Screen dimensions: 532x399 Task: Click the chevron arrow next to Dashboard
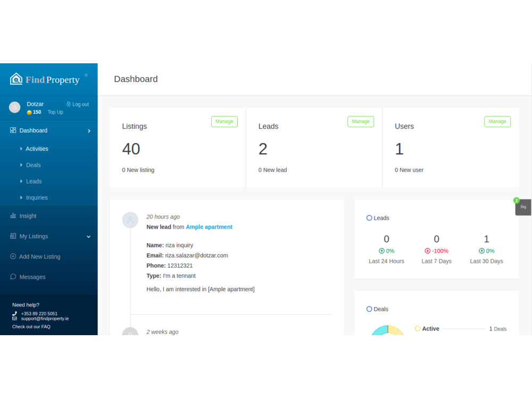pyautogui.click(x=89, y=131)
